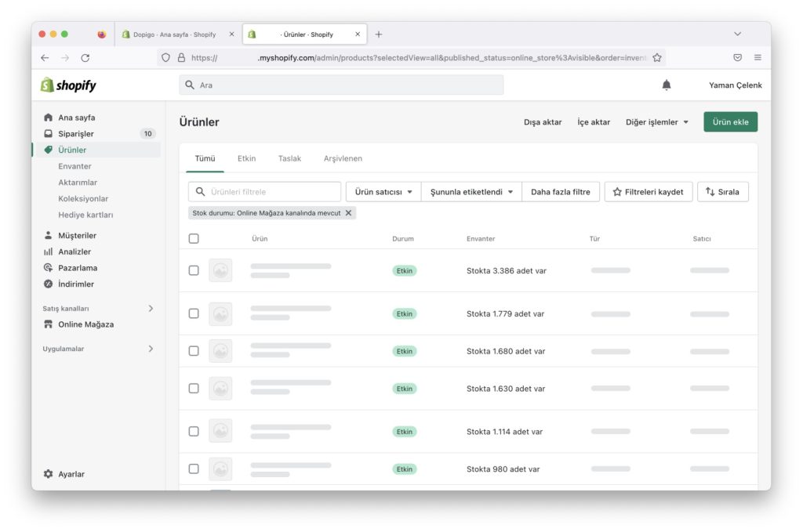Open Şununla etiketlendi filter dropdown

point(471,192)
